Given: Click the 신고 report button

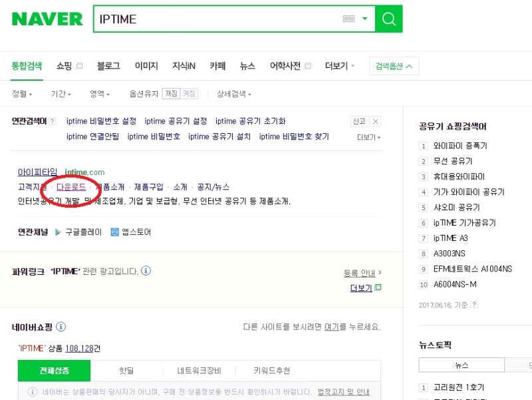Looking at the screenshot, I should click(x=358, y=121).
